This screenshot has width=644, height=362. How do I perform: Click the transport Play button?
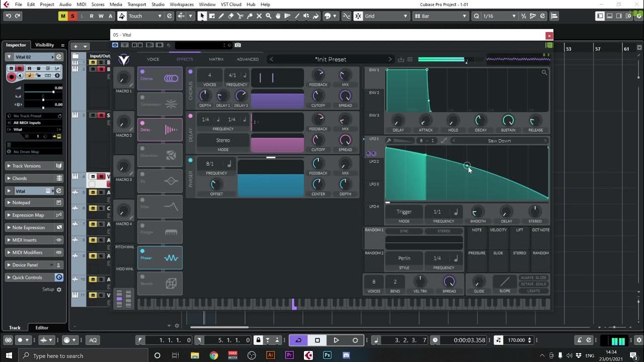tap(336, 340)
